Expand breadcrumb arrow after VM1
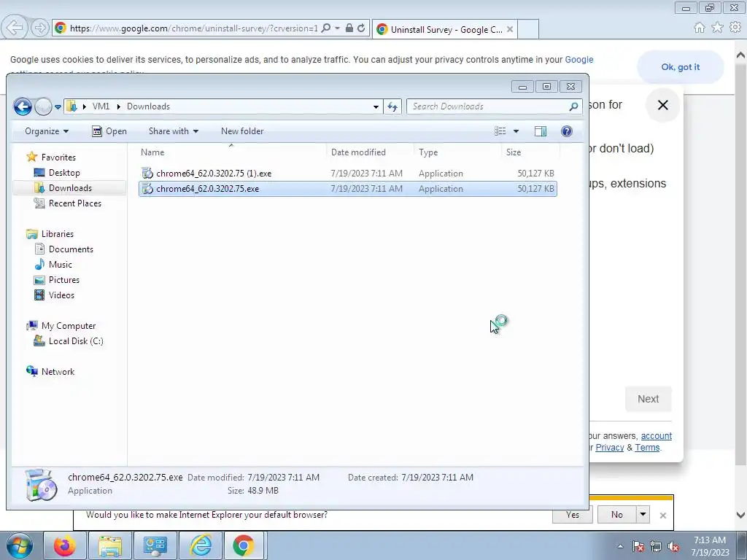Viewport: 747px width, 560px height. coord(119,106)
